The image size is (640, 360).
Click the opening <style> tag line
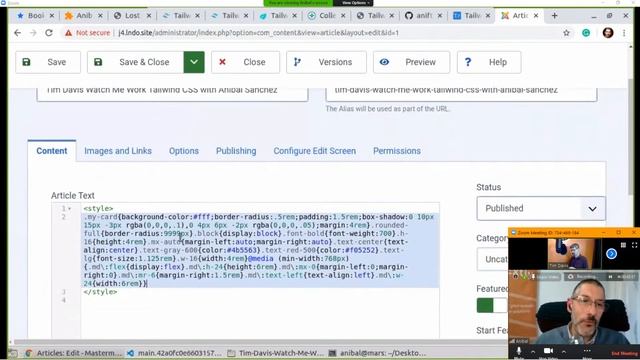tap(98, 209)
